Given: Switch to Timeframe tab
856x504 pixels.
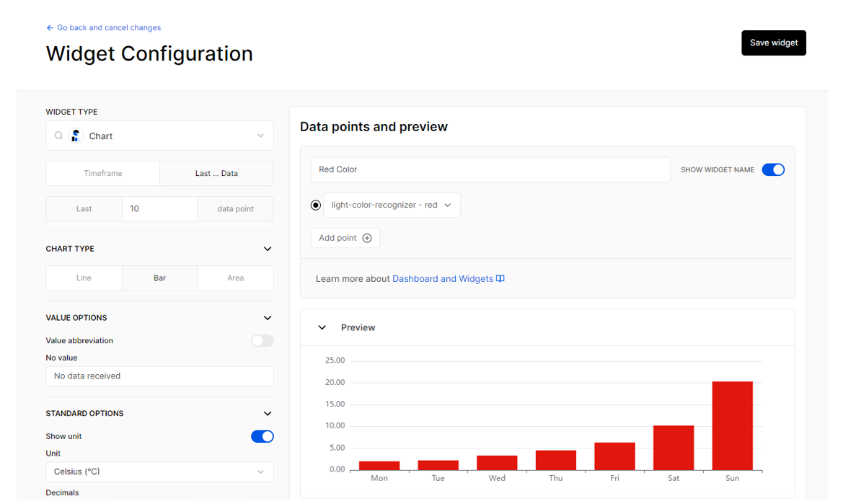Looking at the screenshot, I should [102, 173].
